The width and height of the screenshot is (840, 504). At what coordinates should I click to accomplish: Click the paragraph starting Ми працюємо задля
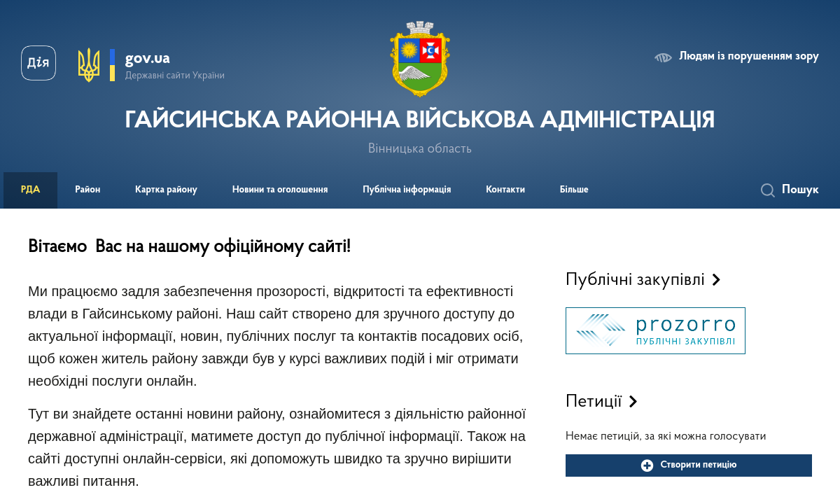pyautogui.click(x=276, y=336)
